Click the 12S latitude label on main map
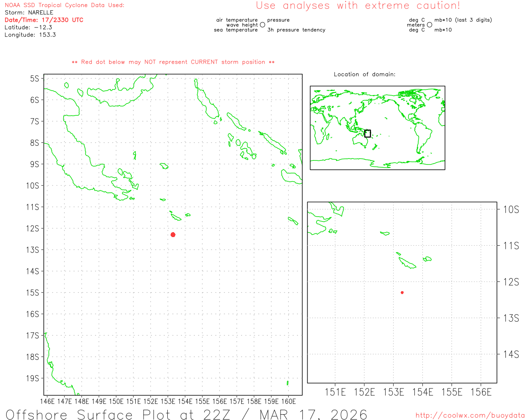The height and width of the screenshot is (420, 525). [x=32, y=228]
